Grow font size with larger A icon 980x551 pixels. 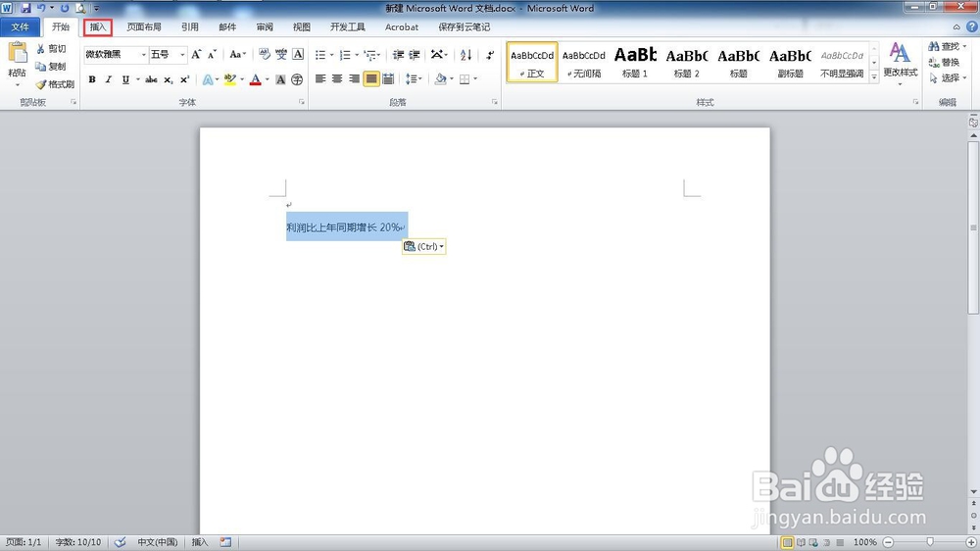(196, 54)
